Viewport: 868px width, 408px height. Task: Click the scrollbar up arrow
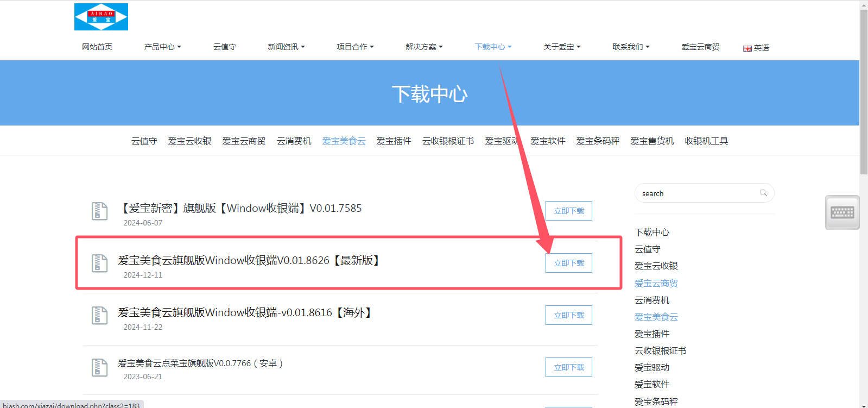[x=864, y=4]
